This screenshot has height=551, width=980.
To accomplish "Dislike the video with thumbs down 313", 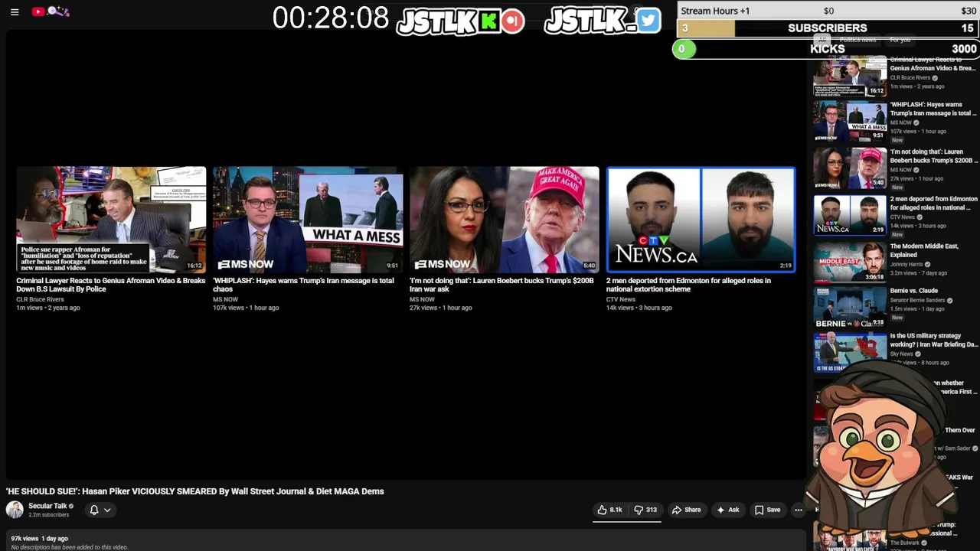I will pyautogui.click(x=645, y=510).
